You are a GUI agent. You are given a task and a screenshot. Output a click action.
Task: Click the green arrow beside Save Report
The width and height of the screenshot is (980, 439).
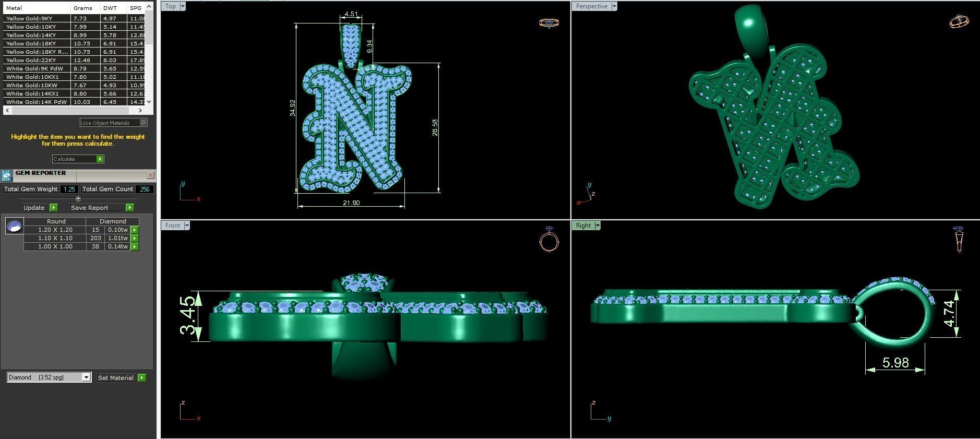[x=130, y=208]
